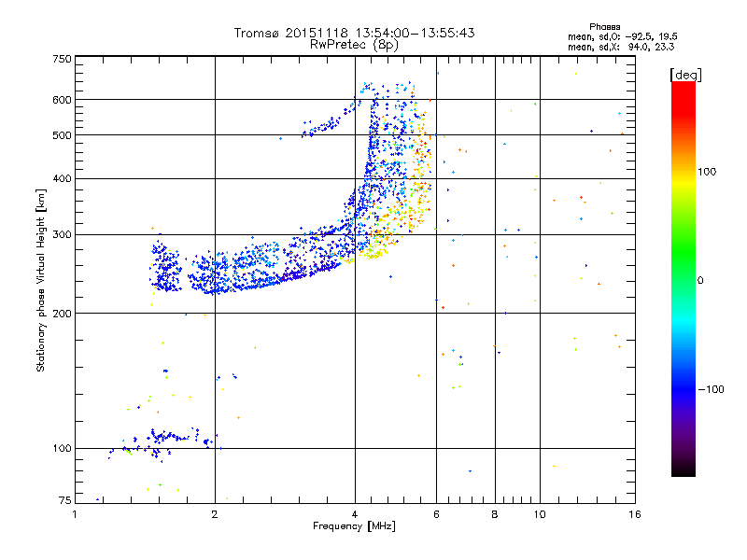Click the x-axis label '16'

(x=635, y=514)
